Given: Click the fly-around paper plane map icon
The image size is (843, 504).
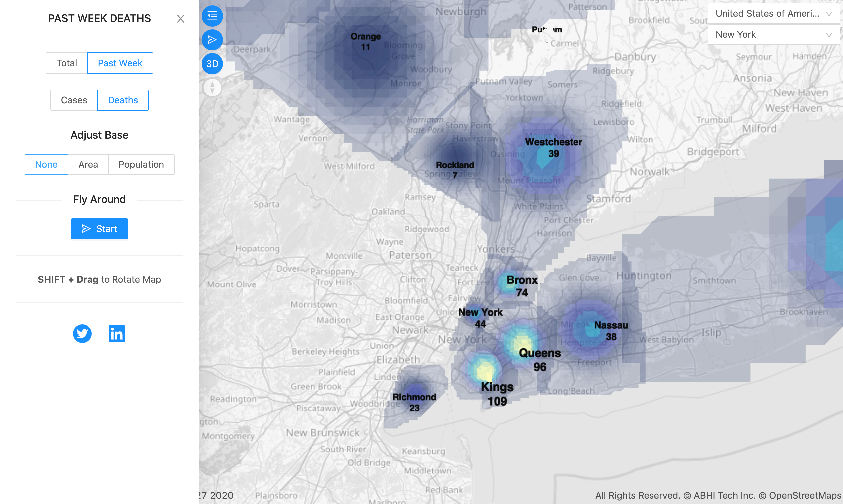Looking at the screenshot, I should tap(212, 40).
